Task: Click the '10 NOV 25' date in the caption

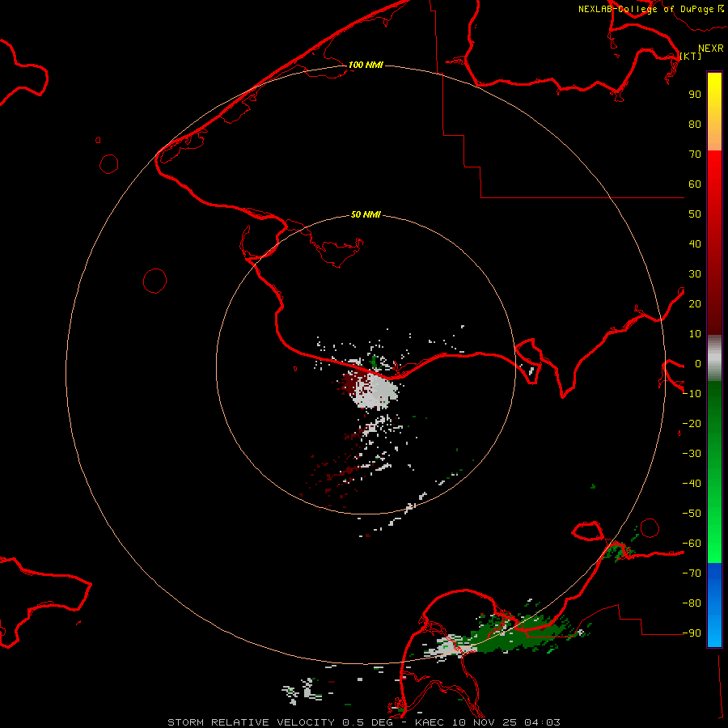Action: tap(485, 722)
